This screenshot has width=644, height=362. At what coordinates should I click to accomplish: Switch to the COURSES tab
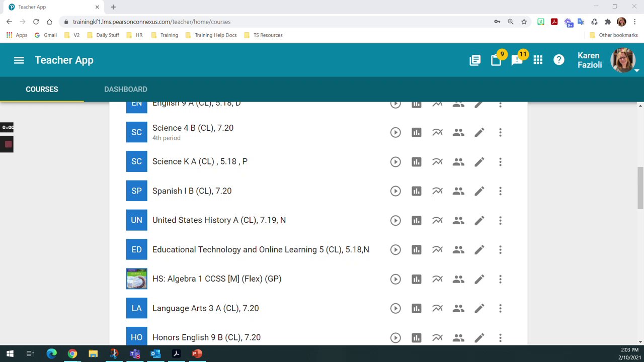(x=42, y=89)
